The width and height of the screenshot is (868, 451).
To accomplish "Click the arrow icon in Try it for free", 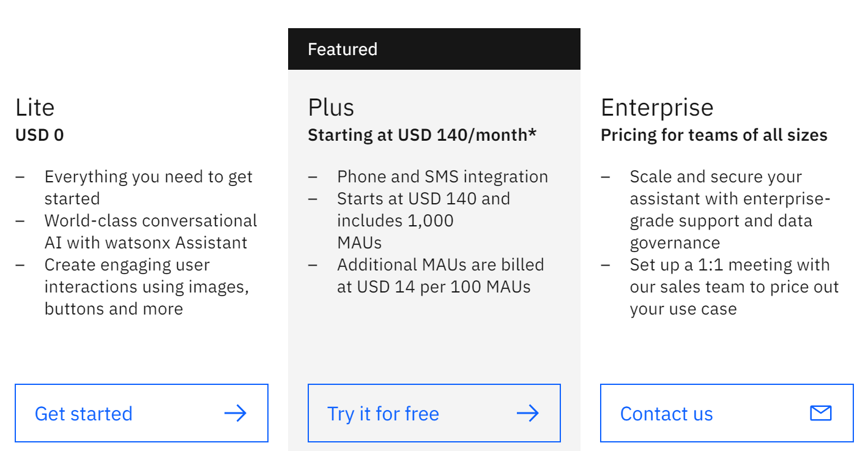I will (528, 414).
